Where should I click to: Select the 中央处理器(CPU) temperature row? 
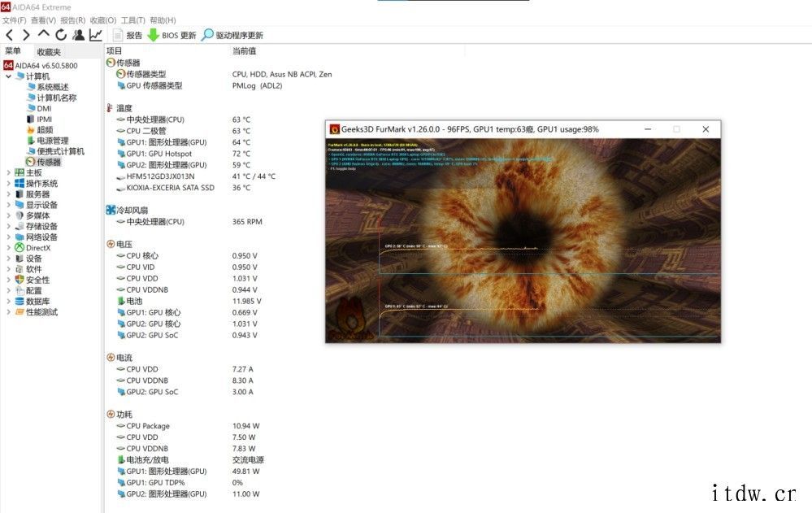184,120
